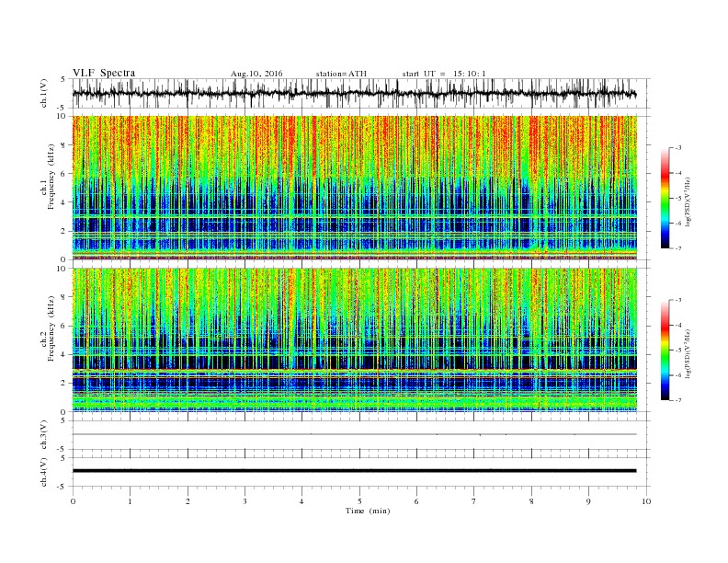Click time axis tick label "3"

point(245,501)
